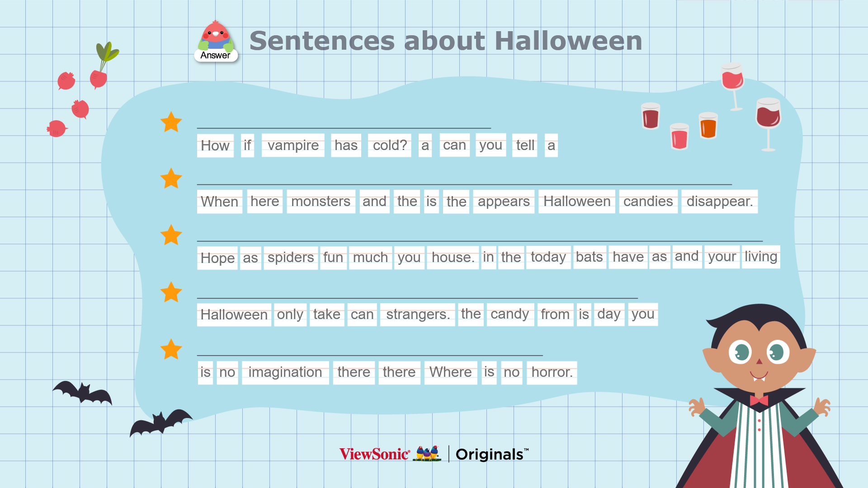The height and width of the screenshot is (488, 868).
Task: Click the star beside first sentence
Action: [x=171, y=122]
